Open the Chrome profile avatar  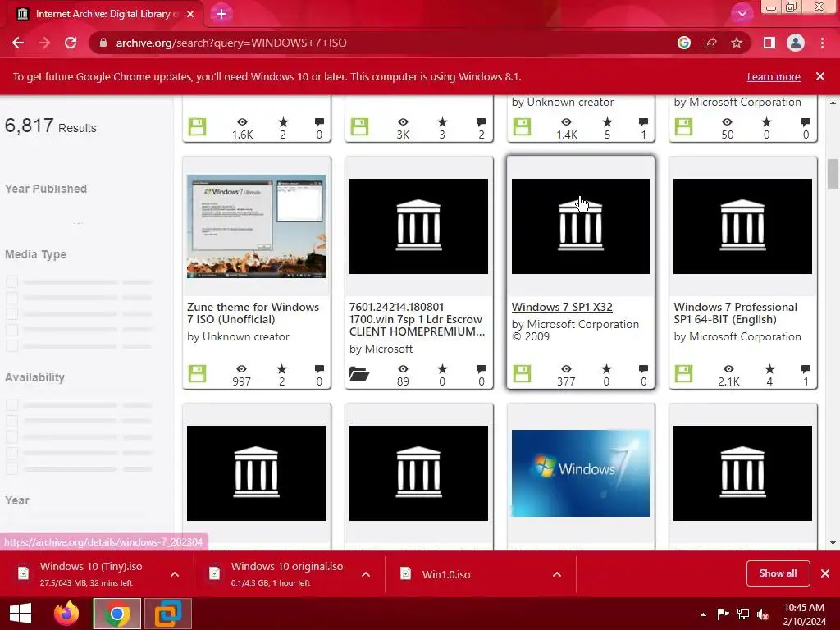pos(796,43)
